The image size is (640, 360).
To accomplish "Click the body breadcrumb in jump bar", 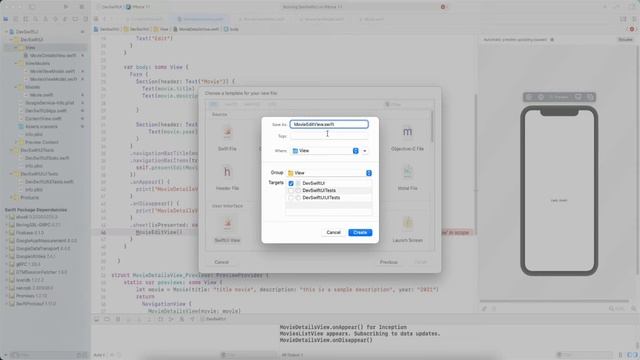I will (x=231, y=29).
